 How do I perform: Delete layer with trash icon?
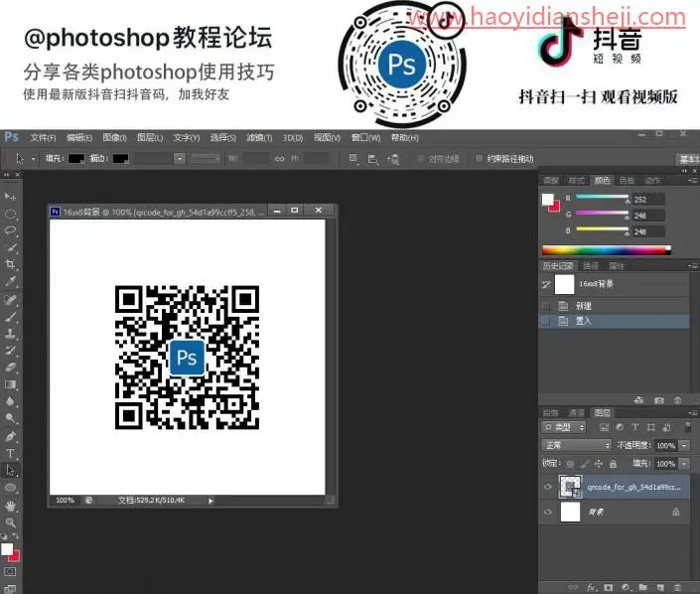coord(677,587)
